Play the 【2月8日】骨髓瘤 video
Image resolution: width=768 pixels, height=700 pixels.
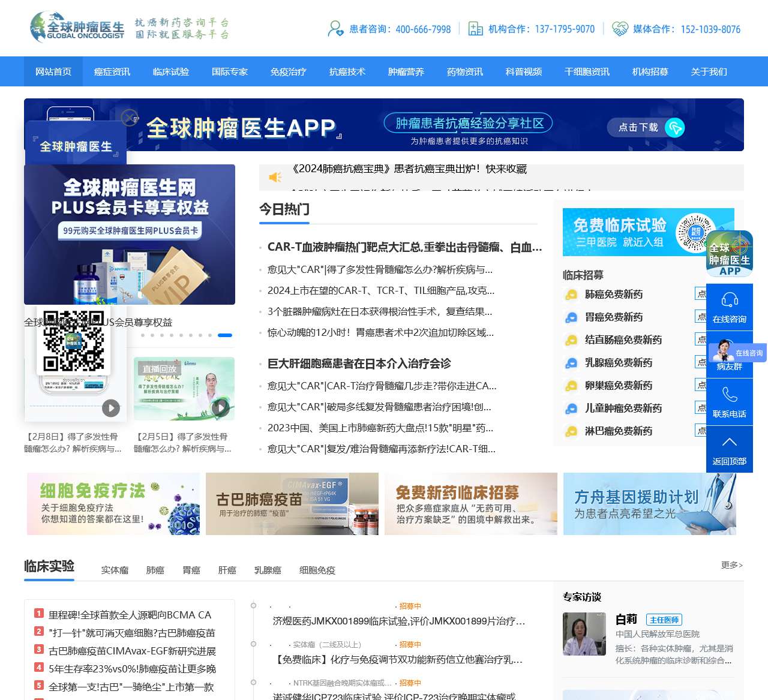pyautogui.click(x=110, y=408)
